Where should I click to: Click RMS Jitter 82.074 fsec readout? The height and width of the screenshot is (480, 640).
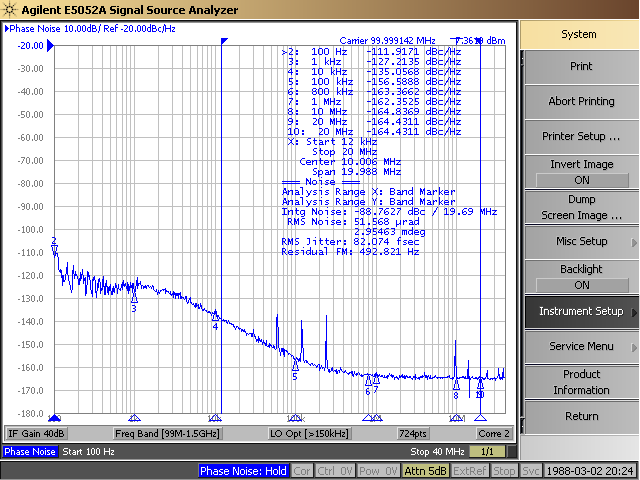pyautogui.click(x=350, y=242)
